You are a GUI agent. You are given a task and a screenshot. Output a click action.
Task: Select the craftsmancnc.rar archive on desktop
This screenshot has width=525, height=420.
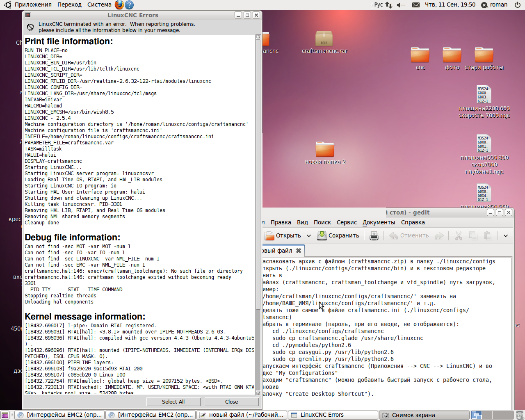click(x=324, y=42)
